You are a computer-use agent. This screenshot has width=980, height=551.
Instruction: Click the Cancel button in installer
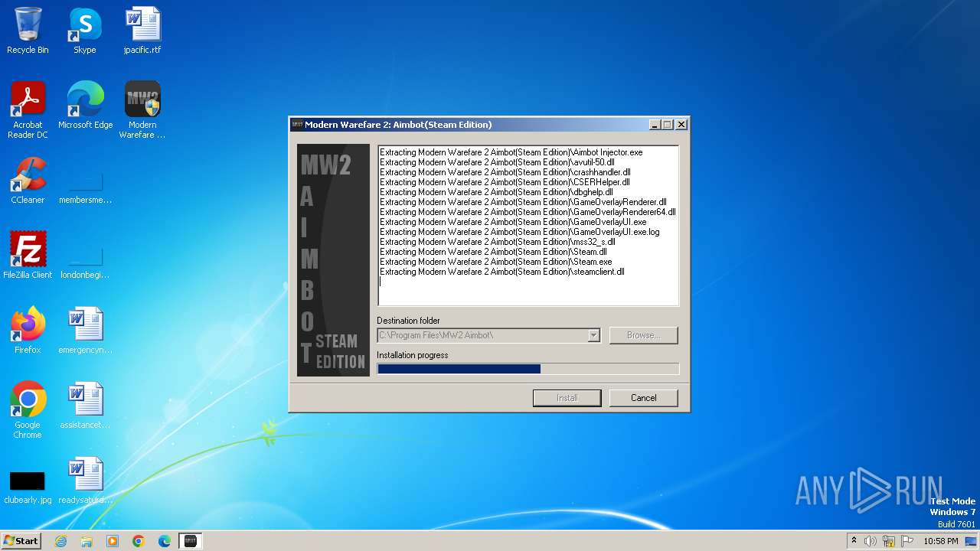[643, 398]
